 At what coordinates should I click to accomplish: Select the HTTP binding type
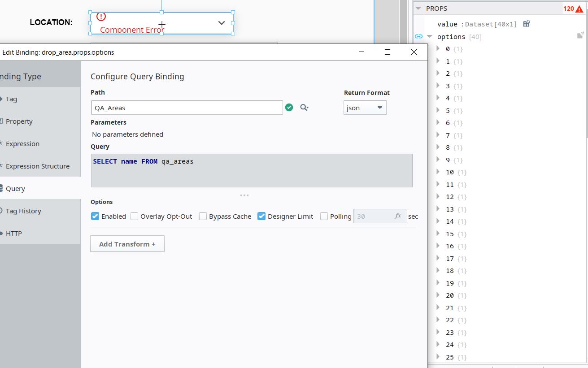coord(40,234)
